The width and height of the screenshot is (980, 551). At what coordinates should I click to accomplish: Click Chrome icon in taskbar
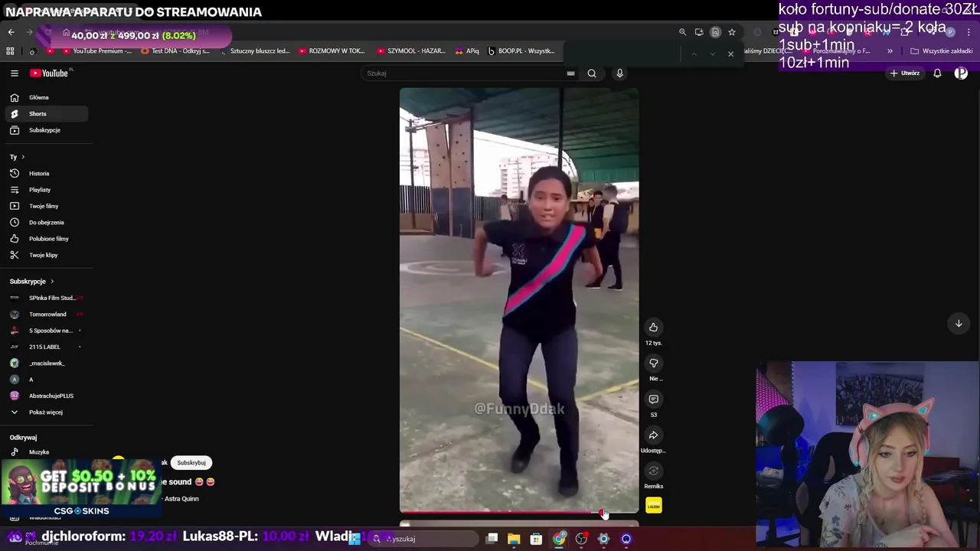click(559, 539)
